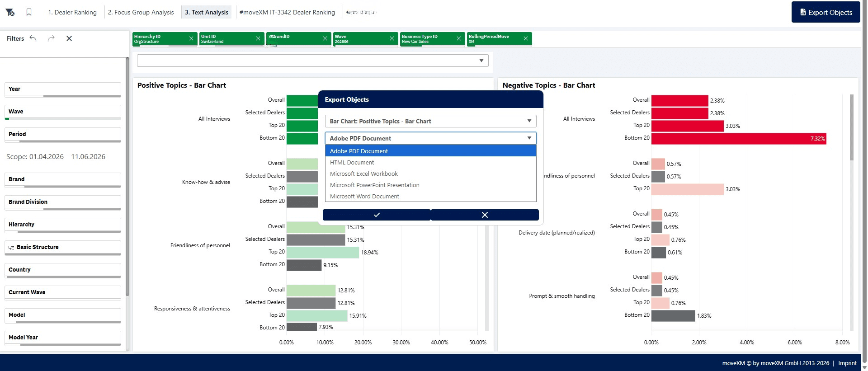Image resolution: width=868 pixels, height=371 pixels.
Task: Click the bookmark icon in top bar
Action: (x=29, y=12)
